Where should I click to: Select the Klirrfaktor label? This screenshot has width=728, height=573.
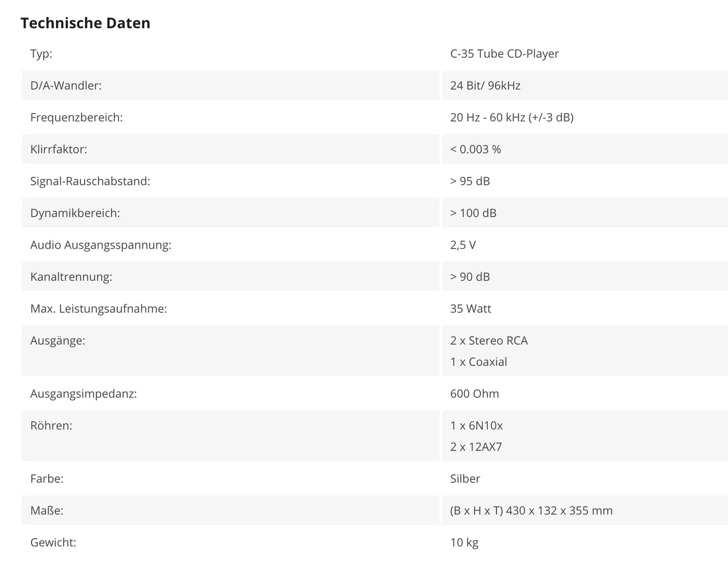click(x=59, y=149)
